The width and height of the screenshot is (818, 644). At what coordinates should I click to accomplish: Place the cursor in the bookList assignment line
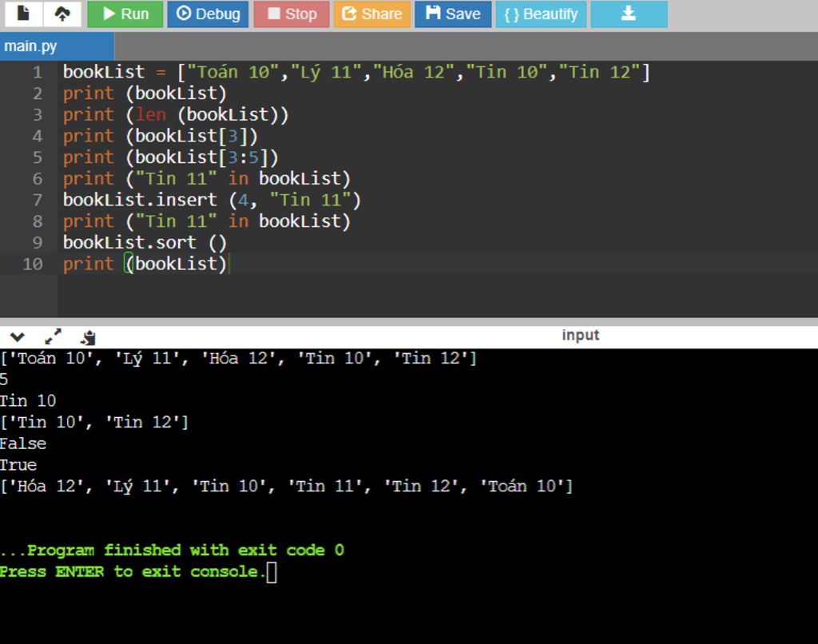coord(356,72)
